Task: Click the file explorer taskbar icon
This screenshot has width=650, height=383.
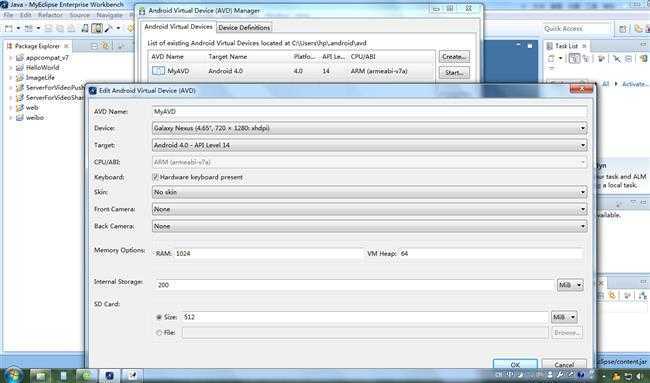Action: [41, 376]
